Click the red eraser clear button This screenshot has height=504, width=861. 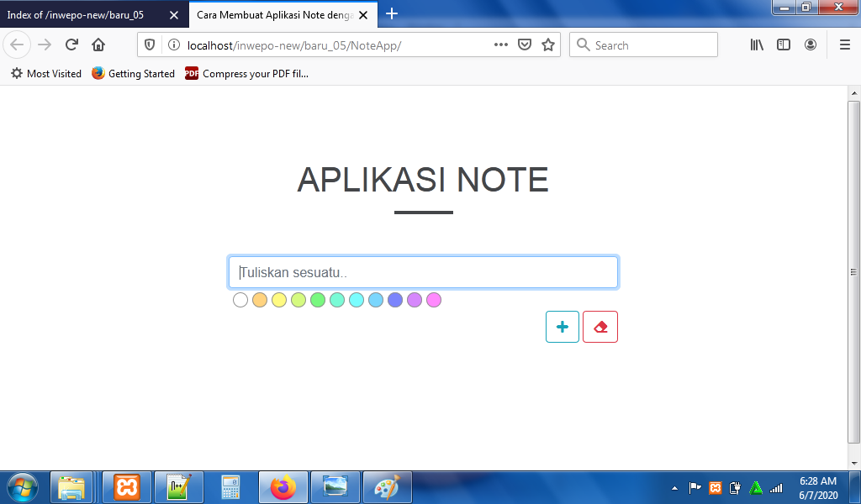[600, 327]
